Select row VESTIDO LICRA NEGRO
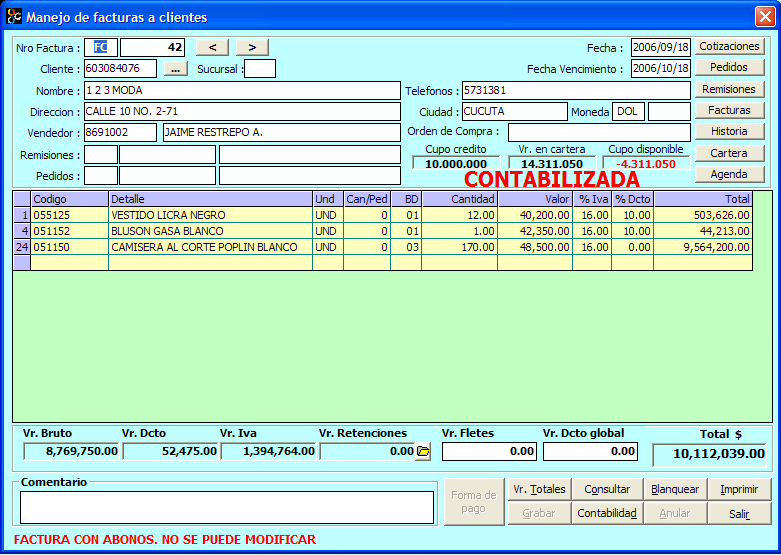 click(x=383, y=215)
